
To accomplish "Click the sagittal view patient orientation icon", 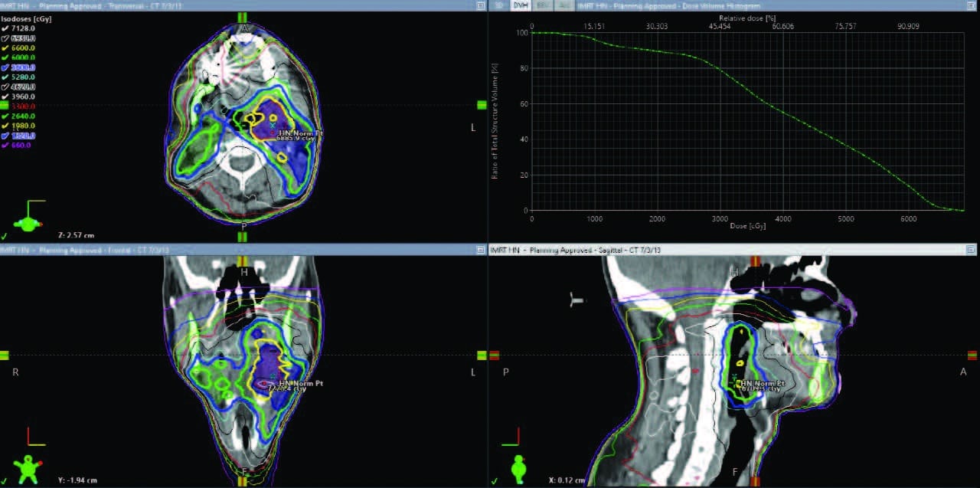I will (519, 465).
